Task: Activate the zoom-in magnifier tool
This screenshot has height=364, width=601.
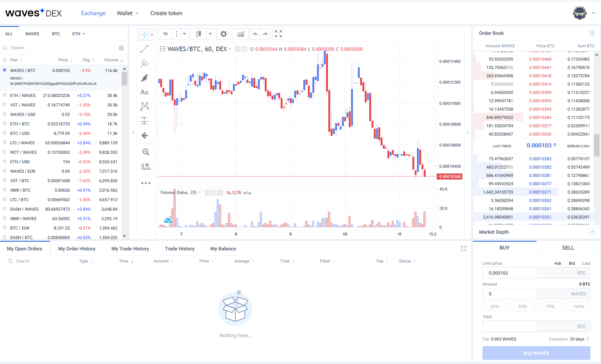Action: click(145, 152)
